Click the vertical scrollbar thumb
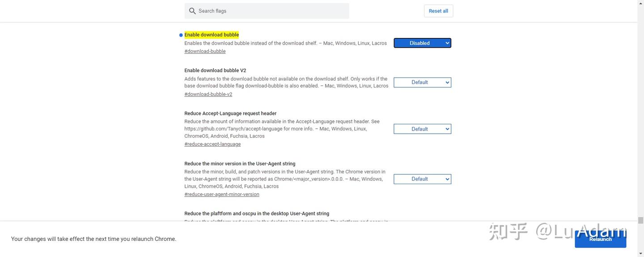The width and height of the screenshot is (644, 257). click(640, 220)
